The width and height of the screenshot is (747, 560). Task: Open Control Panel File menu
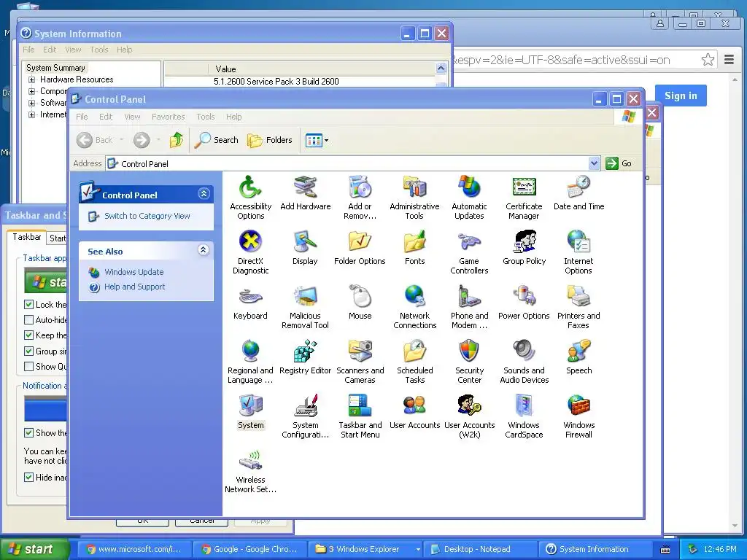[x=82, y=117]
